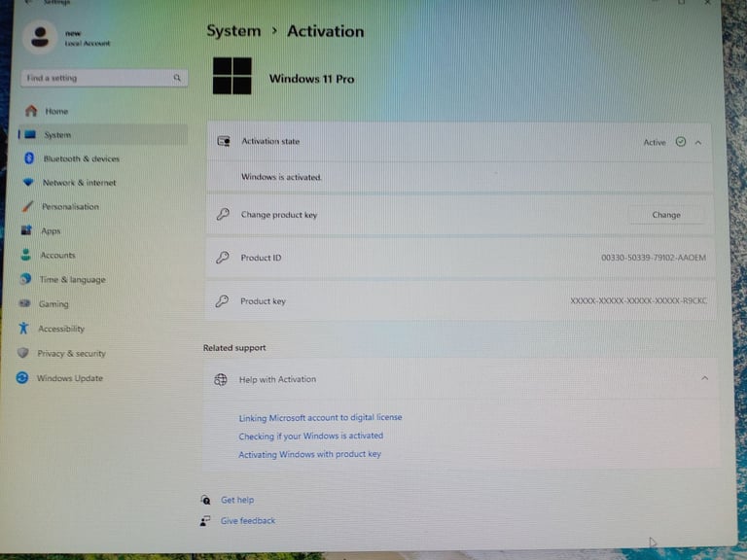The width and height of the screenshot is (747, 560).
Task: Click the Activation state certificate icon
Action: pos(224,141)
